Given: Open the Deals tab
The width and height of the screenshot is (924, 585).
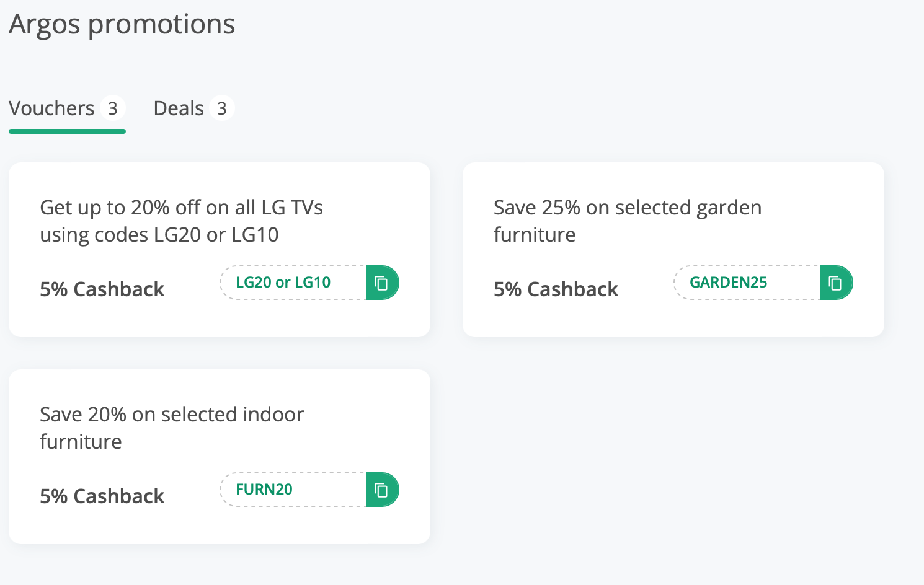Looking at the screenshot, I should point(193,108).
